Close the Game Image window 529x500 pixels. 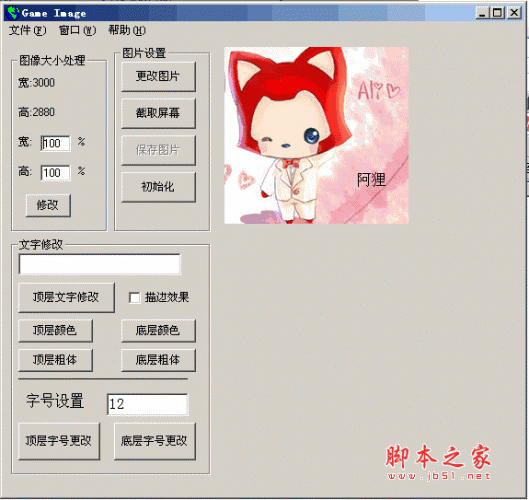click(x=514, y=13)
